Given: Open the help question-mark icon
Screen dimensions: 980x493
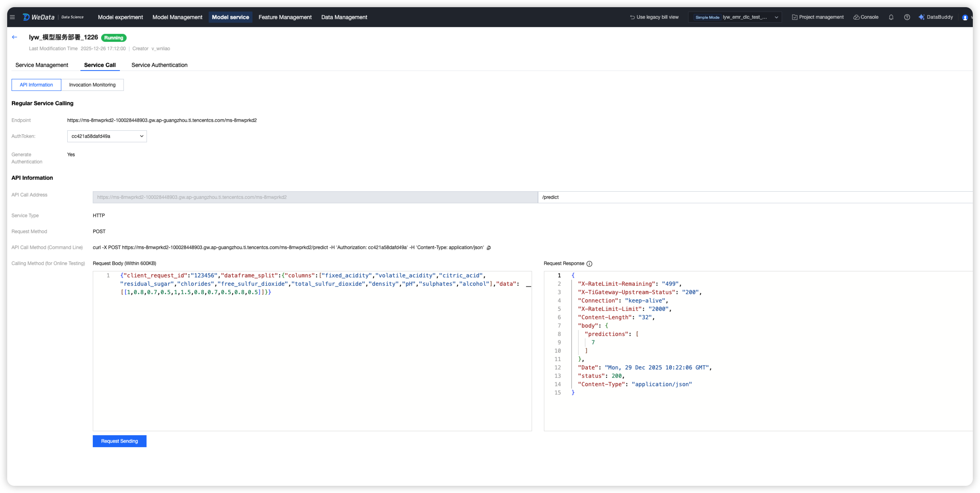Looking at the screenshot, I should [x=907, y=17].
